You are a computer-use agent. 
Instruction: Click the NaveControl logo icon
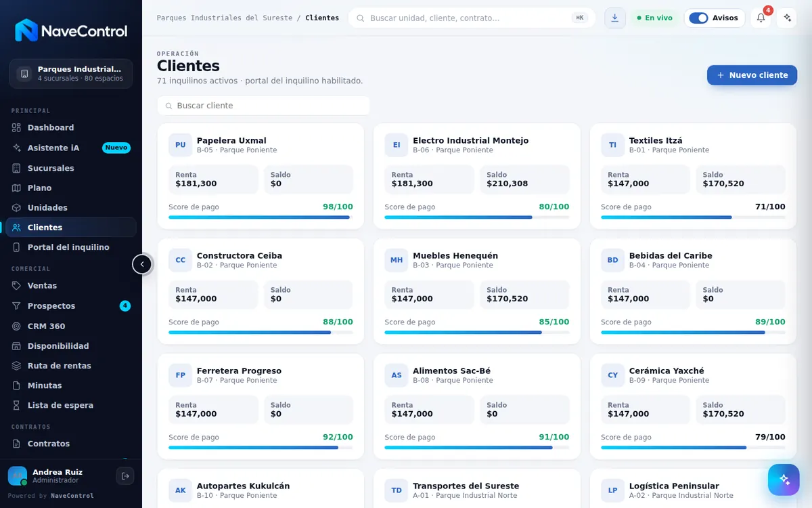(x=26, y=30)
